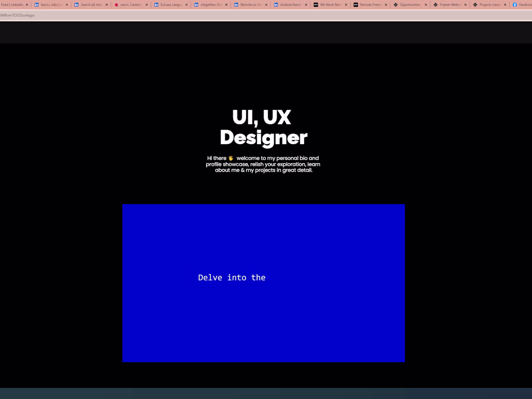Close the Projects created tab
This screenshot has width=532, height=399.
tap(505, 5)
